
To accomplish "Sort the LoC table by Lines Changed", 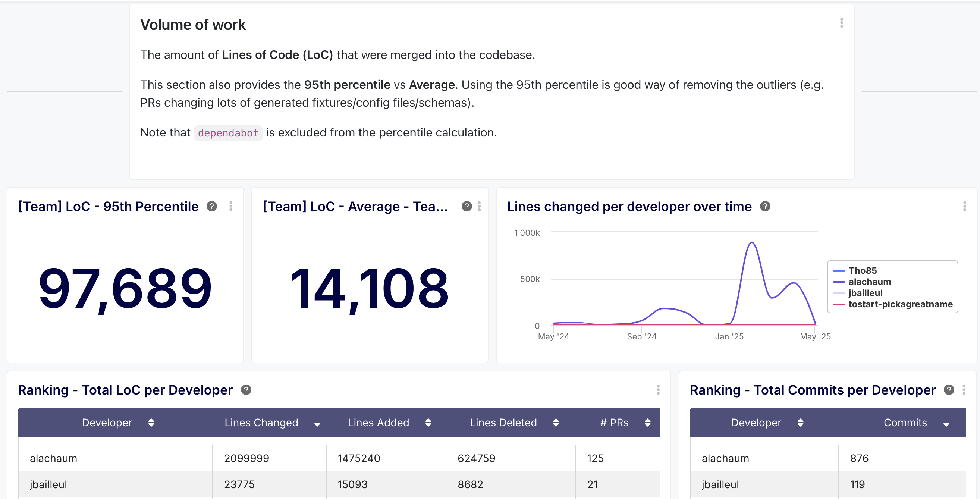I will [x=317, y=424].
